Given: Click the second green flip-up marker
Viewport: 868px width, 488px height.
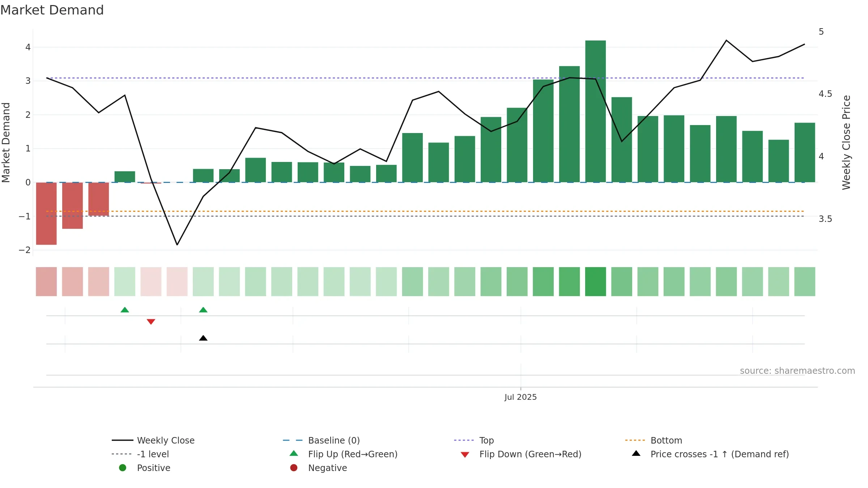Looking at the screenshot, I should pos(203,310).
